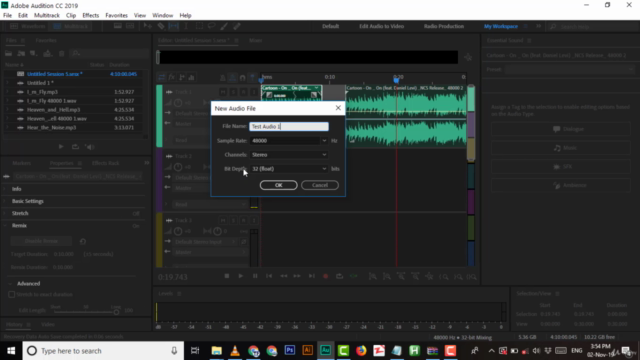The height and width of the screenshot is (360, 640).
Task: Open the Effects menu
Action: point(91,16)
